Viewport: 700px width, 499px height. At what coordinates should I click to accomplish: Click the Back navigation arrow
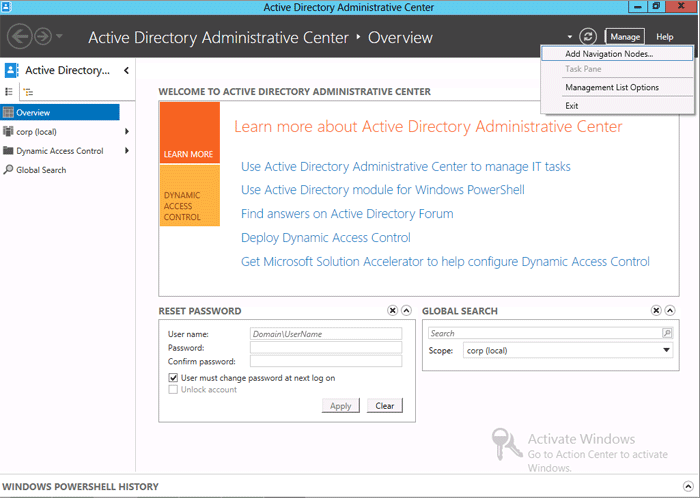[20, 37]
